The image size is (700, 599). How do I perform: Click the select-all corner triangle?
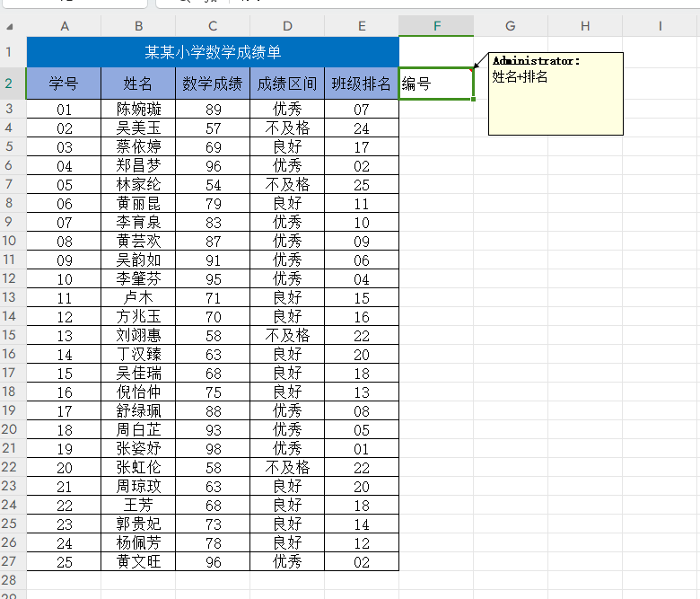click(9, 27)
